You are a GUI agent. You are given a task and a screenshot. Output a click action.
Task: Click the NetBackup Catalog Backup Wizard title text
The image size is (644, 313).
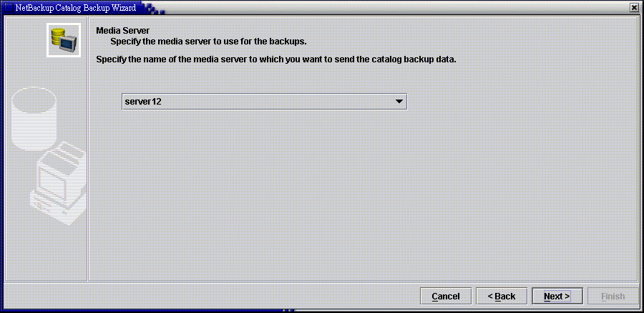(76, 7)
